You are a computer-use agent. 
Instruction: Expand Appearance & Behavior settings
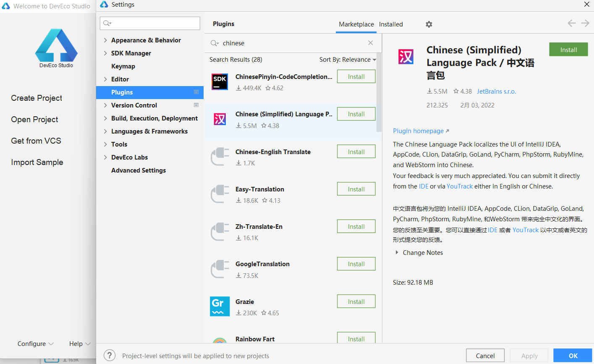[105, 40]
